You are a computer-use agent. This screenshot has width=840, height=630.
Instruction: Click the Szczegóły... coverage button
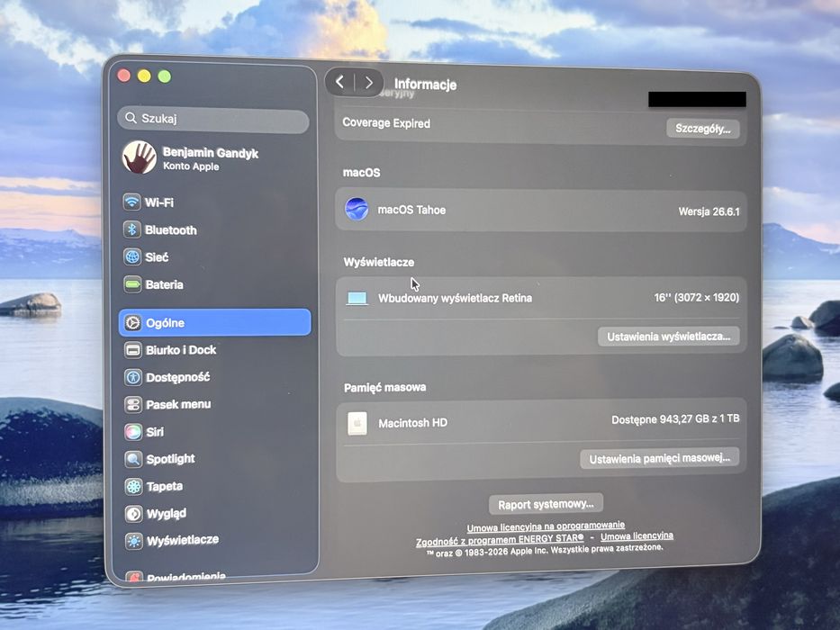(703, 129)
